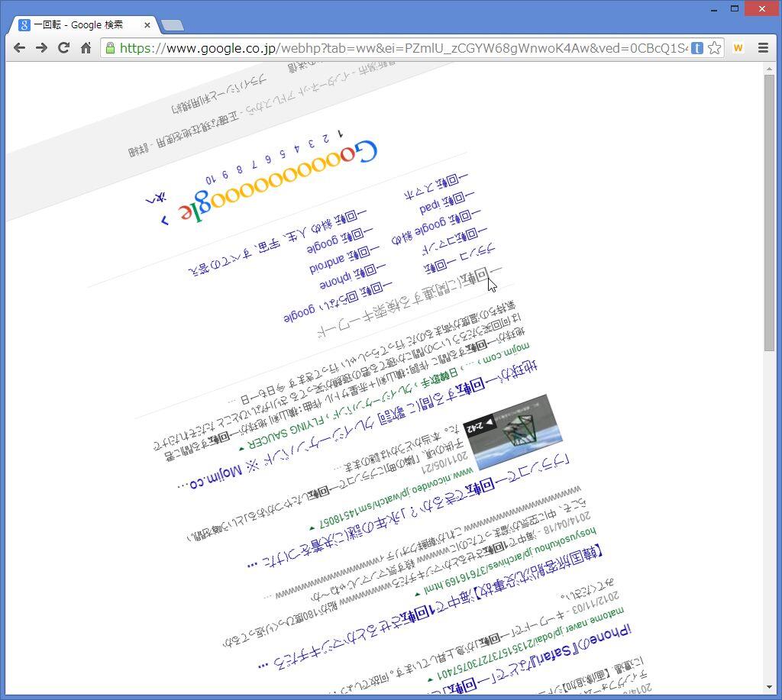Open the Chrome hamburger menu

coord(763,48)
